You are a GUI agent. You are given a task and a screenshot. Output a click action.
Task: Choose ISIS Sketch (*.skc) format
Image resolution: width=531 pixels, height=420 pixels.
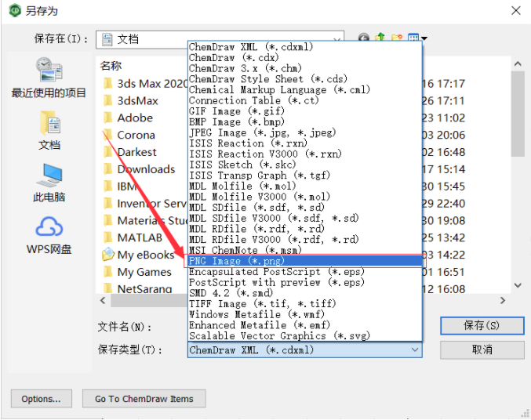pos(305,165)
